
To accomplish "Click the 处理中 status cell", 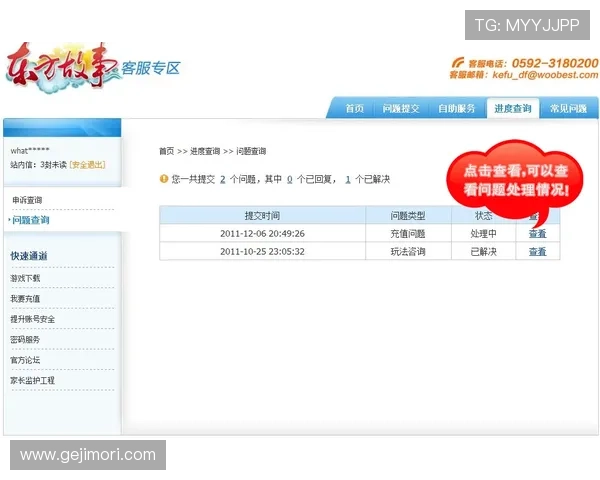I will (483, 233).
